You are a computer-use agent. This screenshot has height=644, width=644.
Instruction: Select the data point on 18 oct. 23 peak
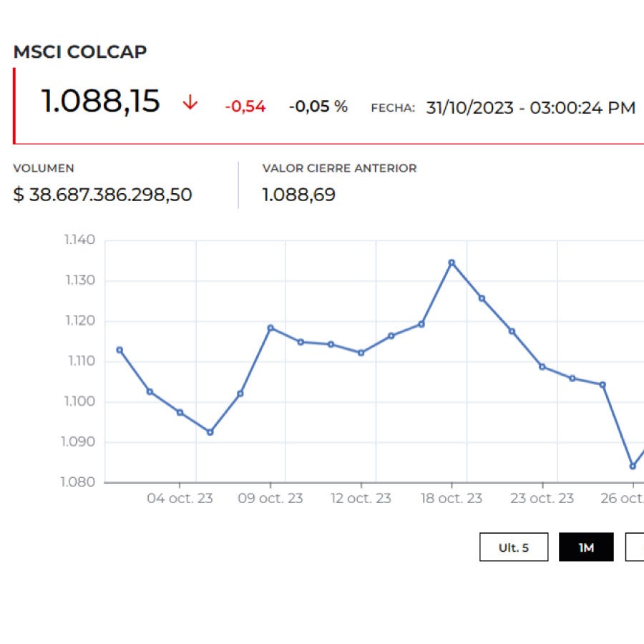pyautogui.click(x=452, y=263)
